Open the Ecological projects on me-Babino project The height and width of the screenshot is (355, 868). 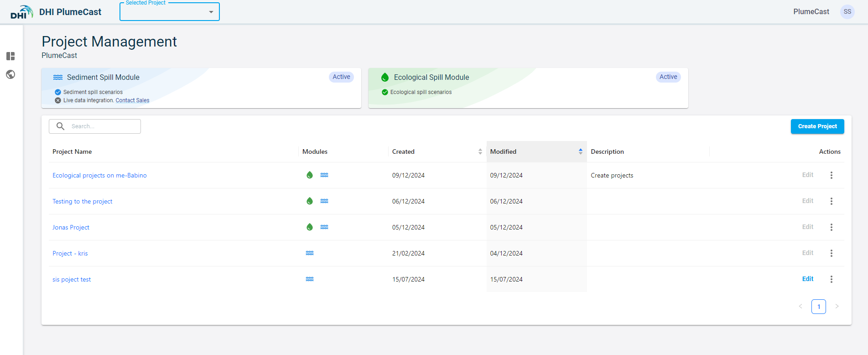(x=99, y=175)
